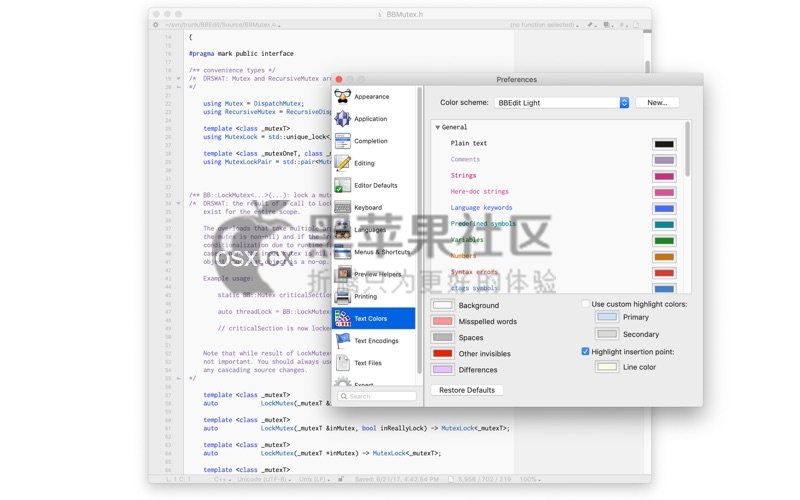Collapse the General color section

(x=437, y=127)
